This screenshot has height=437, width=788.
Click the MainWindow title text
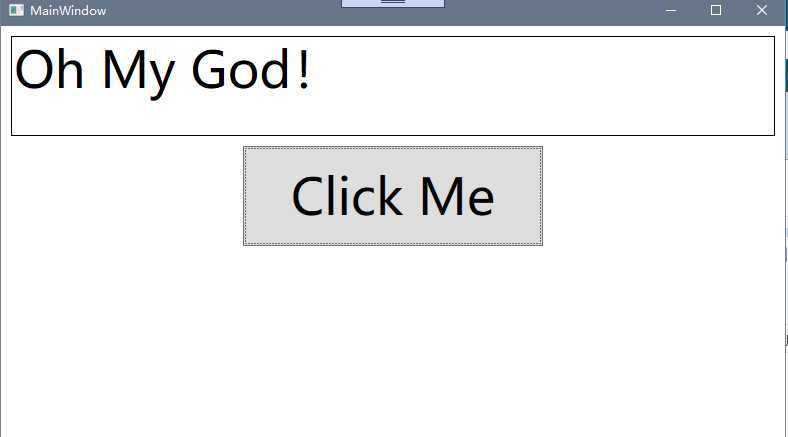[x=68, y=11]
